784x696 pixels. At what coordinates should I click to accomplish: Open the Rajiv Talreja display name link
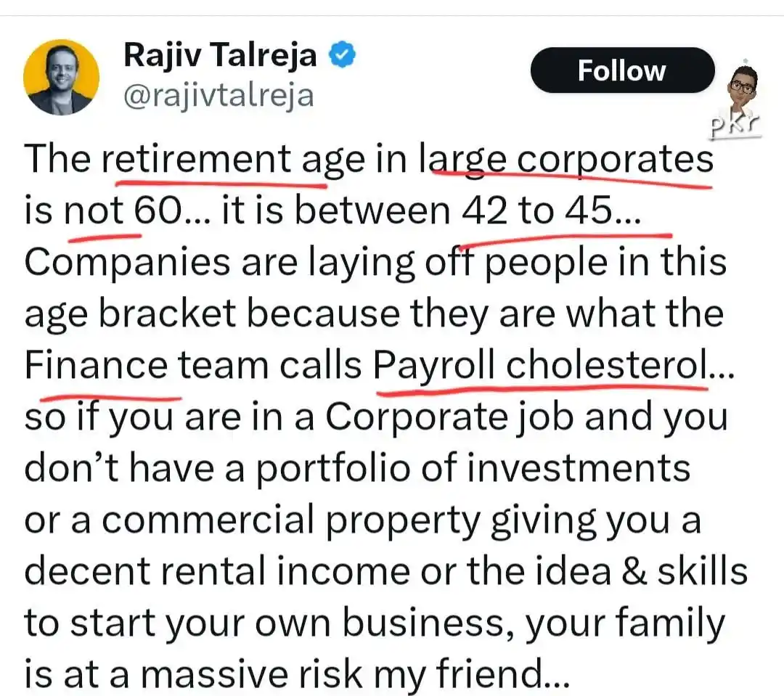(x=220, y=54)
